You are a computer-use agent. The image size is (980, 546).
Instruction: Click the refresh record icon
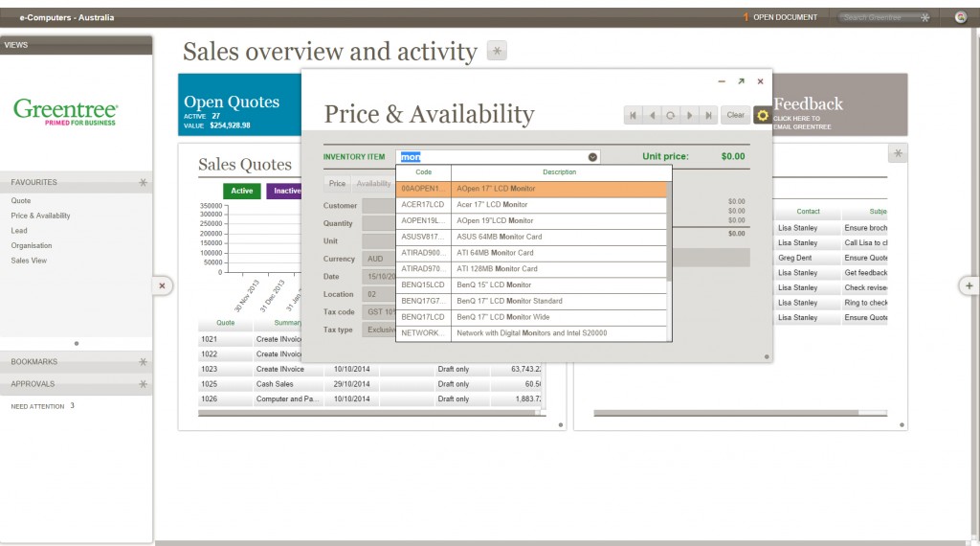(x=671, y=115)
